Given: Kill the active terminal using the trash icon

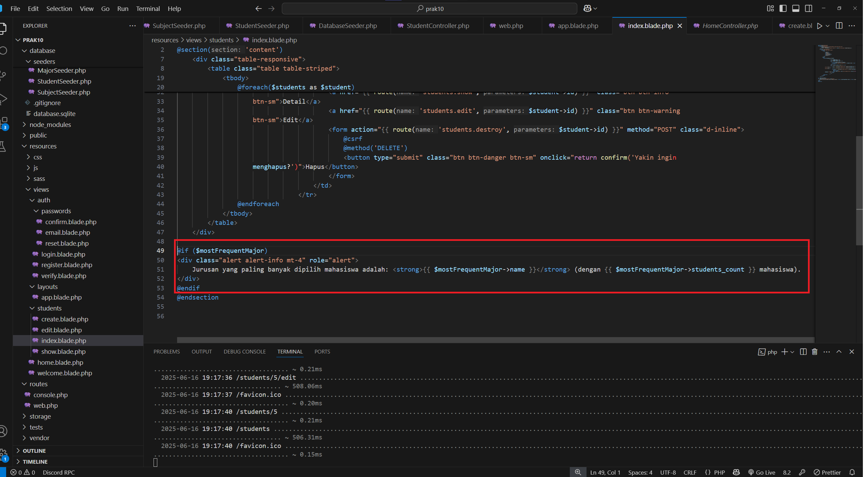Looking at the screenshot, I should (815, 351).
